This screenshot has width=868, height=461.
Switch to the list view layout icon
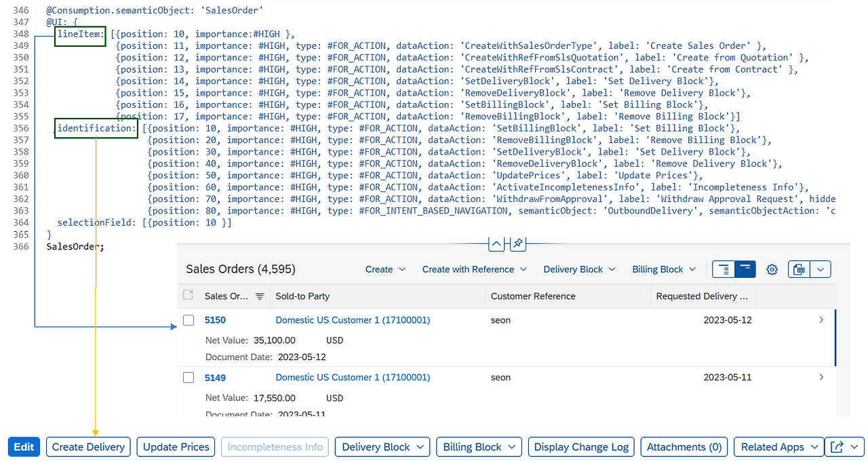pos(723,269)
